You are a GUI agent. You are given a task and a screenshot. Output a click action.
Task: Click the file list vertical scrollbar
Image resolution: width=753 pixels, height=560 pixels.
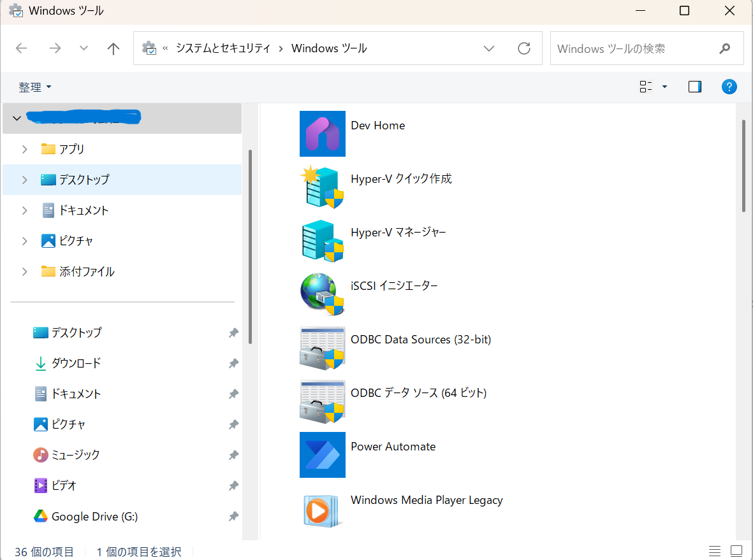point(744,166)
